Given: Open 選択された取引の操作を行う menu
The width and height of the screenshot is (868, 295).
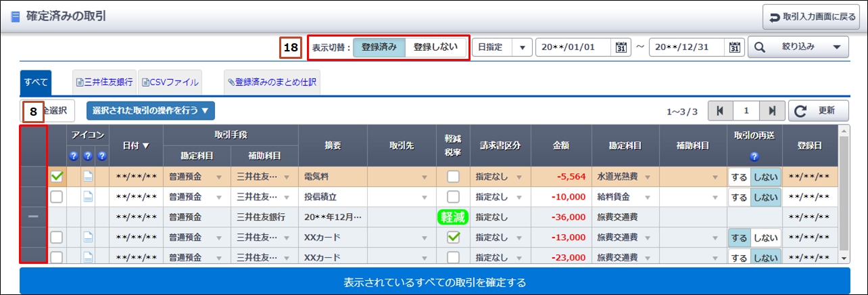Looking at the screenshot, I should pyautogui.click(x=151, y=110).
